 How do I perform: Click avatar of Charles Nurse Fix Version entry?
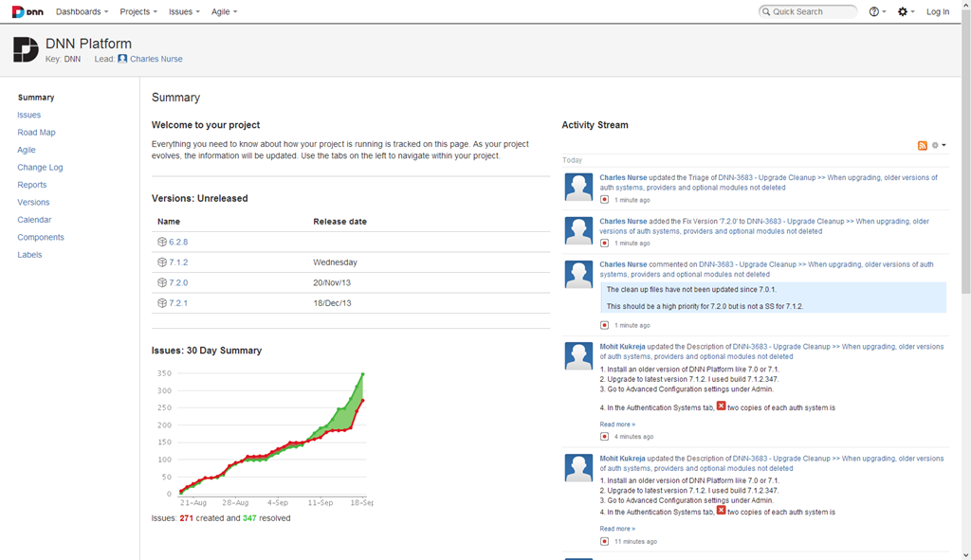578,230
